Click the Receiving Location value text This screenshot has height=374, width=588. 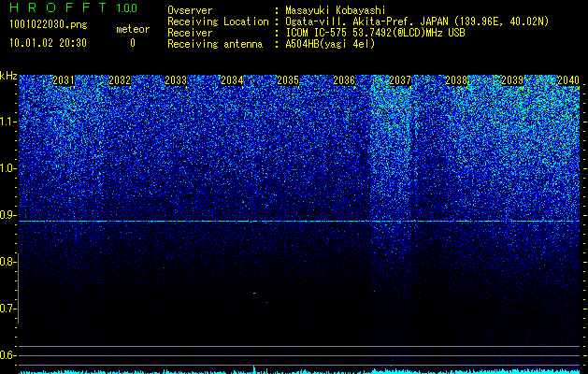click(x=417, y=22)
